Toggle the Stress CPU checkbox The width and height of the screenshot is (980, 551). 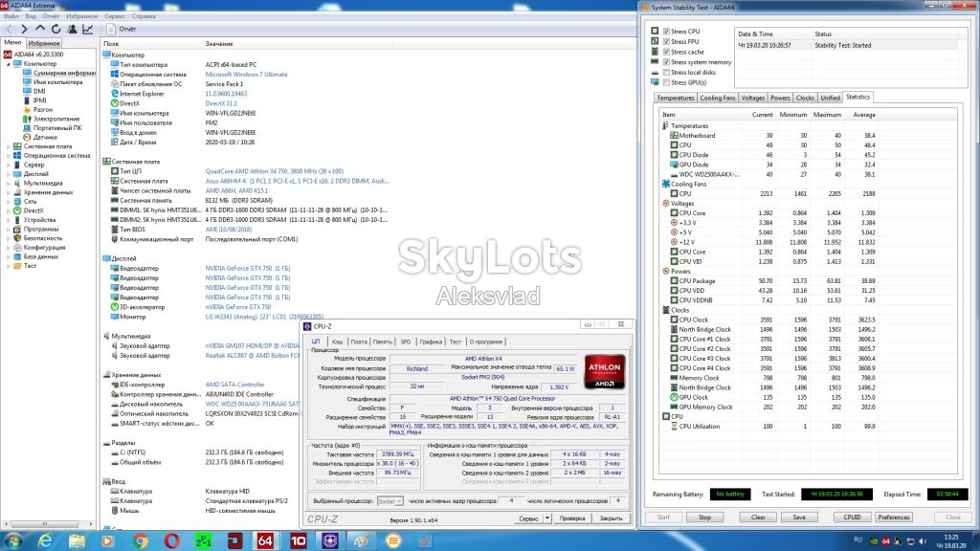[666, 32]
